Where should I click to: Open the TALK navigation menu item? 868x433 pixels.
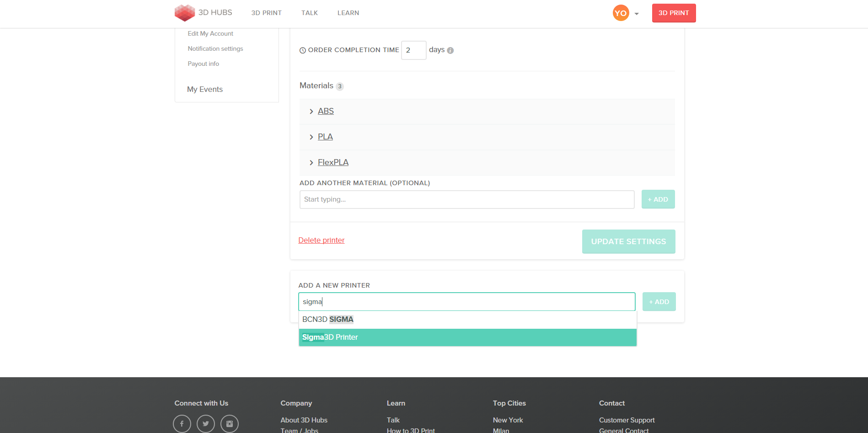[x=310, y=13]
